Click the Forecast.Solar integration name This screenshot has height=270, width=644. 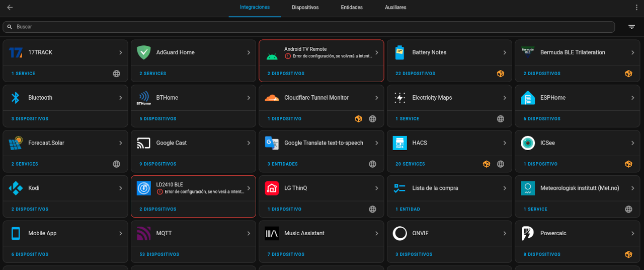click(x=46, y=143)
